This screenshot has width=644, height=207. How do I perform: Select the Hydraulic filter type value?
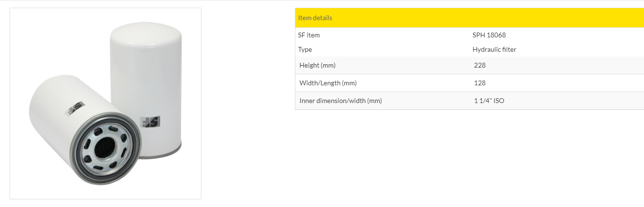point(494,49)
